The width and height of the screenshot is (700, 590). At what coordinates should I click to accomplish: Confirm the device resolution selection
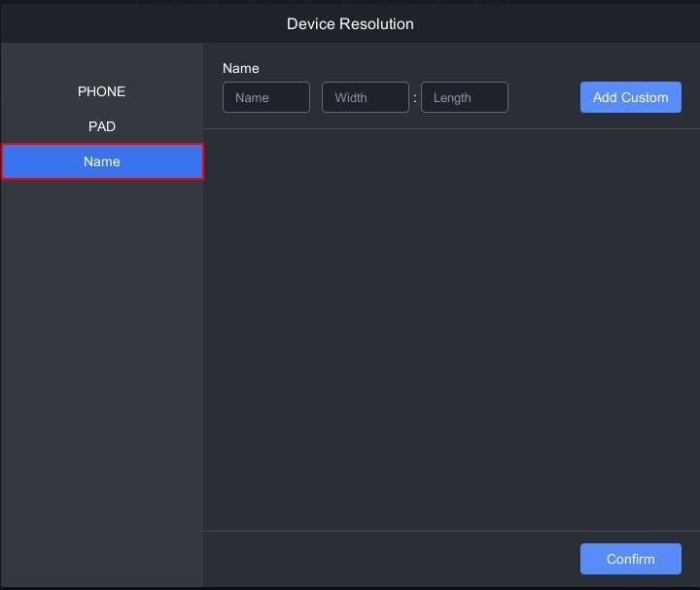630,559
